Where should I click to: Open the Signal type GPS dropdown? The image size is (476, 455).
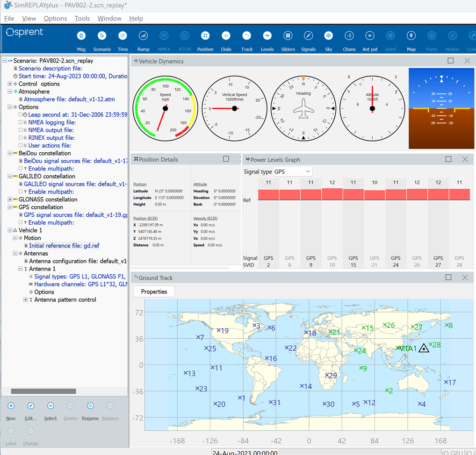point(293,172)
